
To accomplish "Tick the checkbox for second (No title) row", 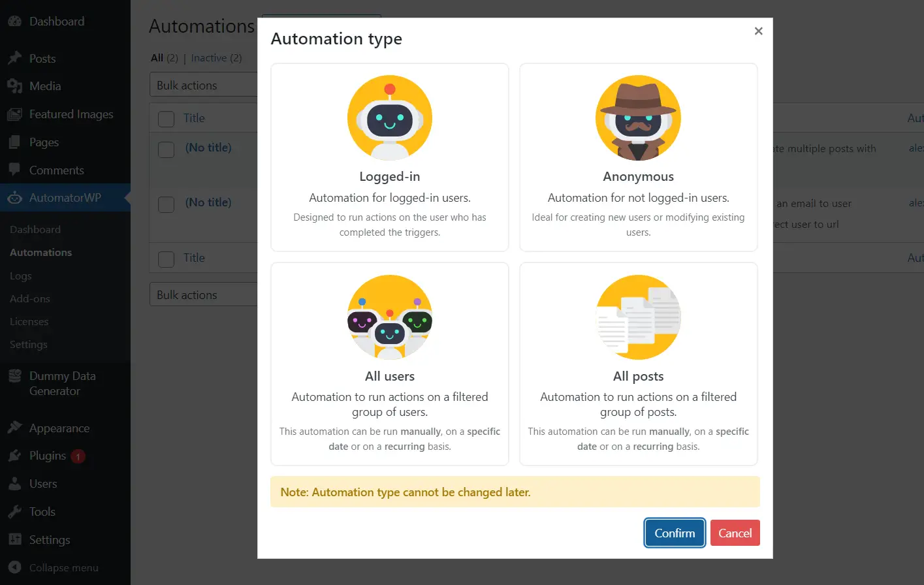I will coord(167,204).
